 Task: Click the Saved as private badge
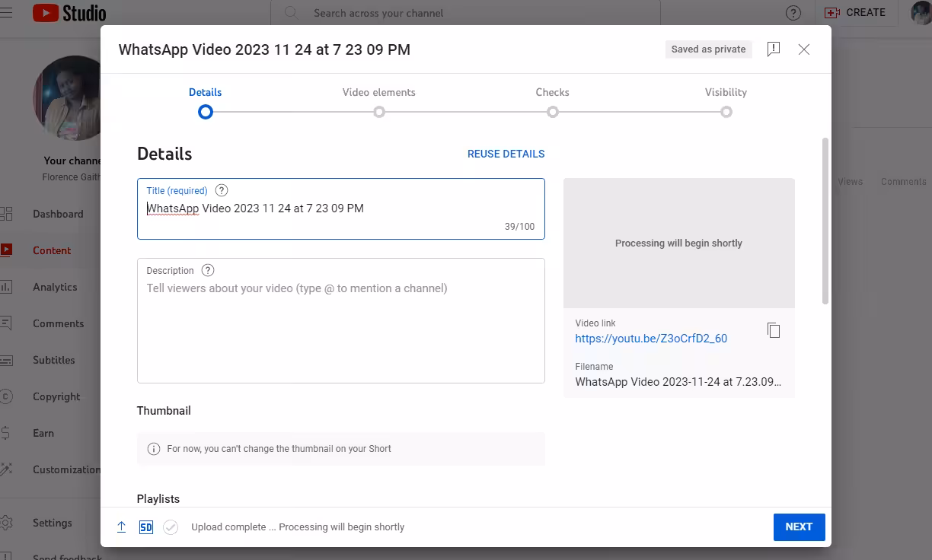(708, 49)
